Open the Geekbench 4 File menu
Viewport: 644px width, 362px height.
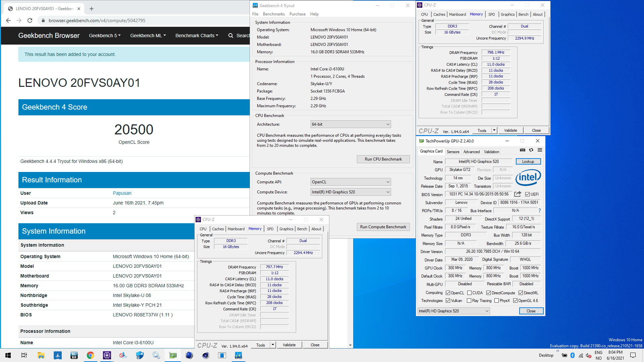pyautogui.click(x=255, y=14)
